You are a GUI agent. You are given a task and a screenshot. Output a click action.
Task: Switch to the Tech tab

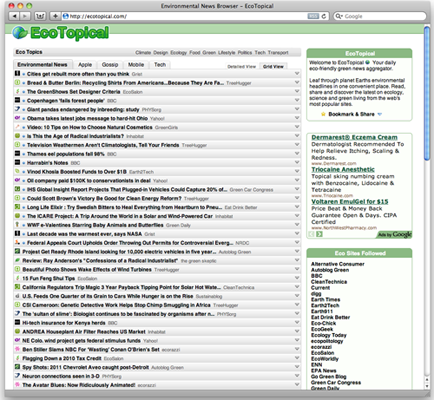[x=160, y=65]
